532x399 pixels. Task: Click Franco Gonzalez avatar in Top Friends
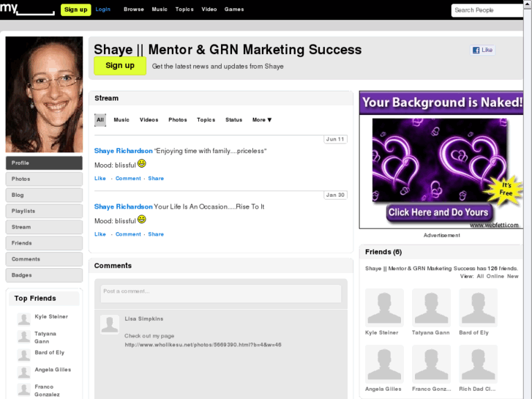pyautogui.click(x=23, y=389)
